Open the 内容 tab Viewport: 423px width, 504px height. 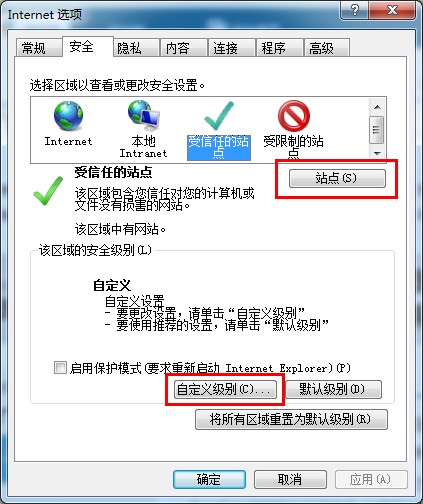click(x=177, y=48)
